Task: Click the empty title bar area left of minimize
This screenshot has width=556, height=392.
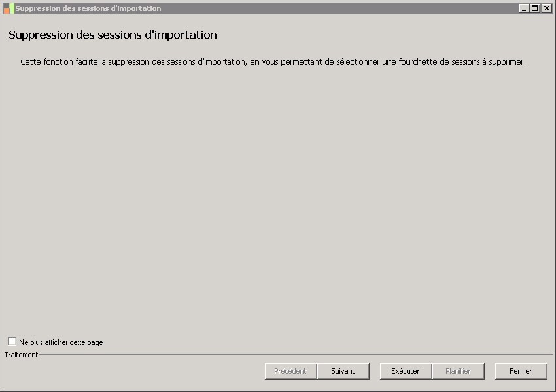Action: tap(340, 8)
